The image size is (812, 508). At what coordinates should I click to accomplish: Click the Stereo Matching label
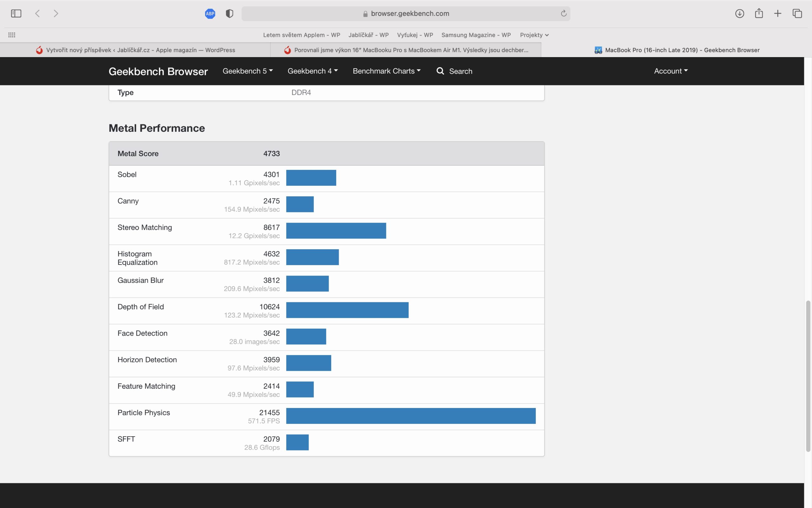[145, 227]
